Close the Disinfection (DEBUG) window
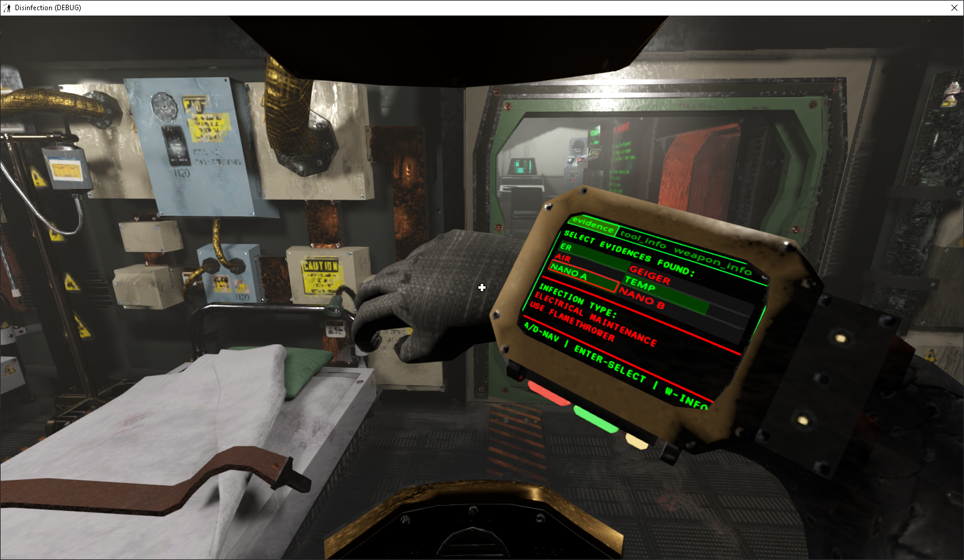 pyautogui.click(x=954, y=8)
